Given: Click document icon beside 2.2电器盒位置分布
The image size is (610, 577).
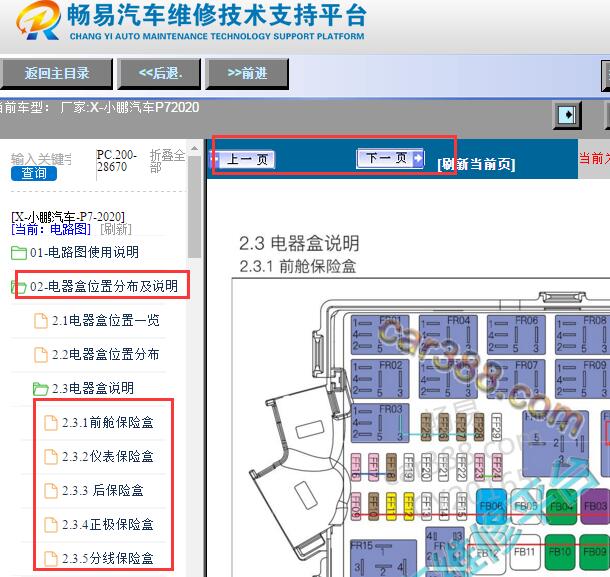Looking at the screenshot, I should click(x=41, y=355).
